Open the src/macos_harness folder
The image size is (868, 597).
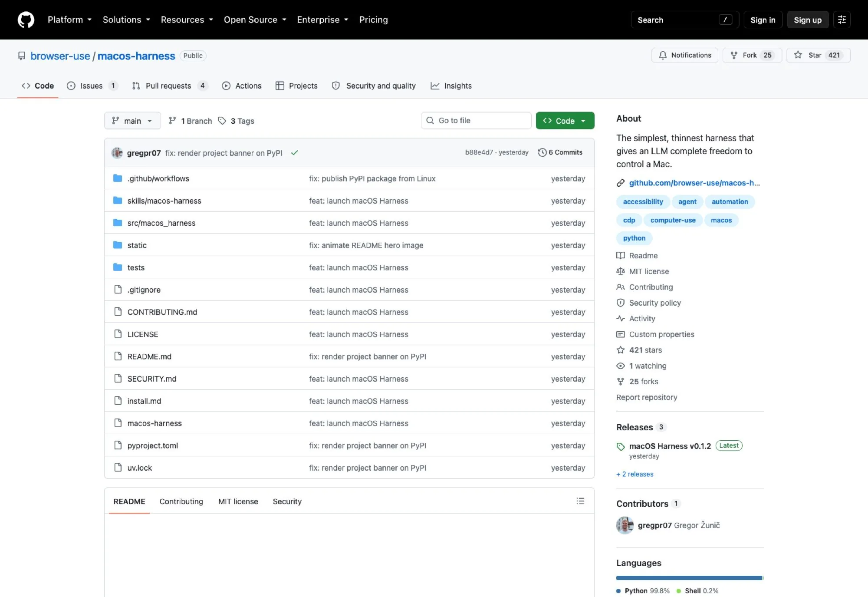pos(161,223)
